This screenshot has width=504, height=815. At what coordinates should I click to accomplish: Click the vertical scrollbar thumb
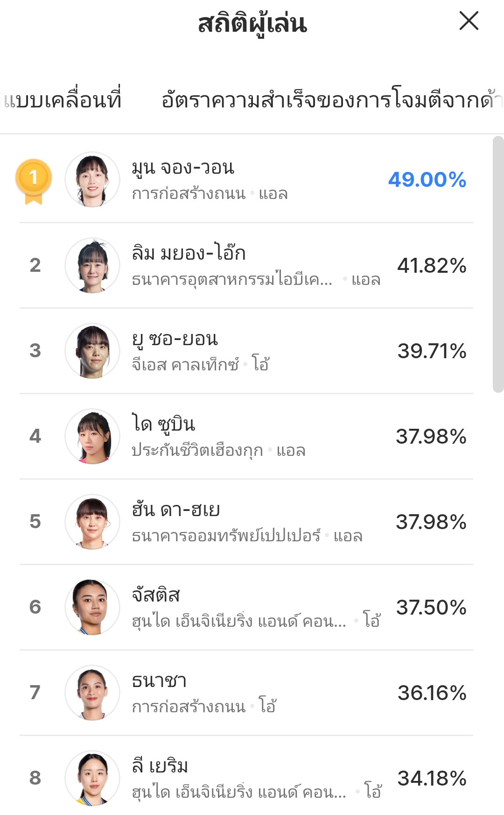(x=498, y=264)
